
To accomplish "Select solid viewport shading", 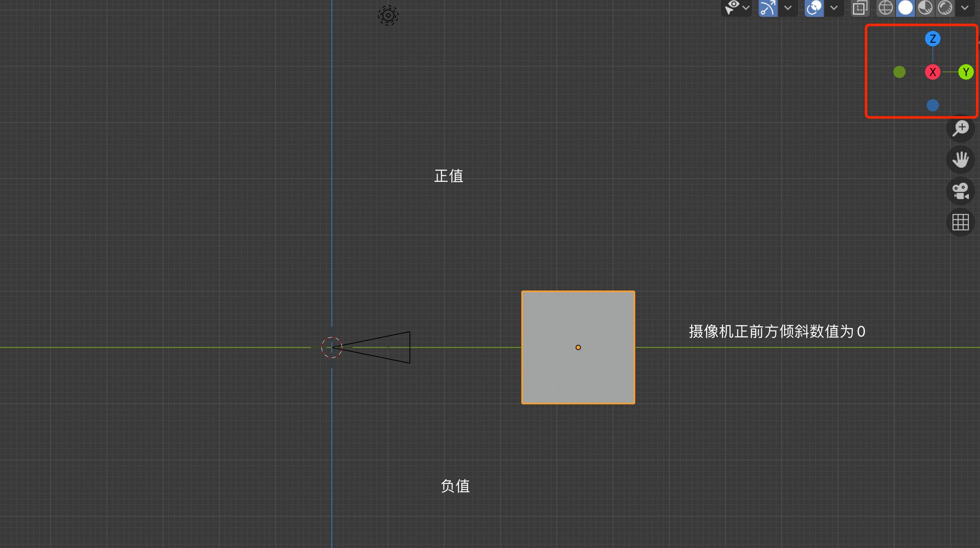I will click(905, 7).
